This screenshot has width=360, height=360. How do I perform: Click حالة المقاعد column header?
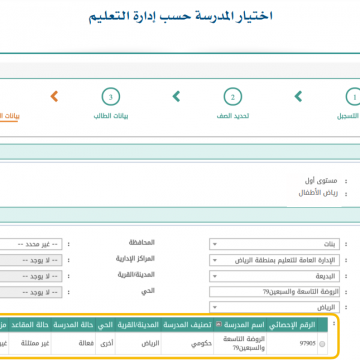tap(29, 325)
